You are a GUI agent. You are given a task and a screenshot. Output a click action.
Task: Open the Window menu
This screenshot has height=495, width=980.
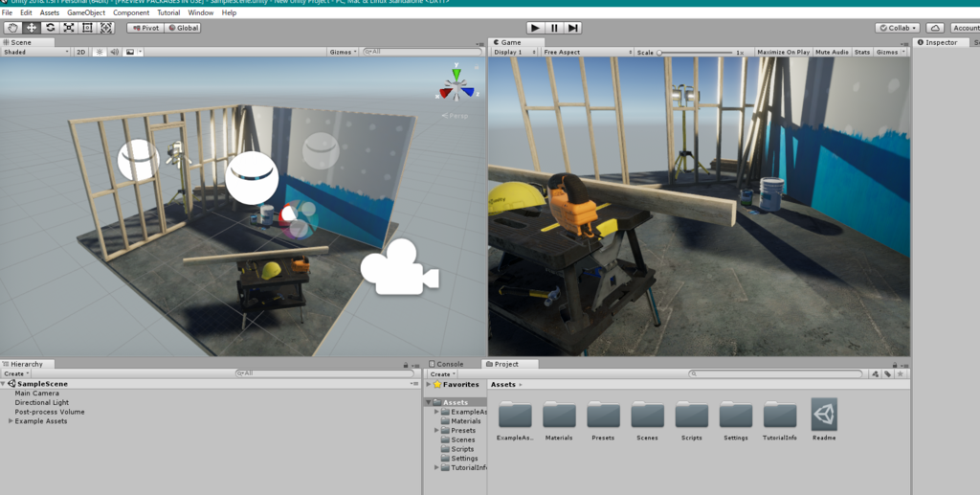201,12
